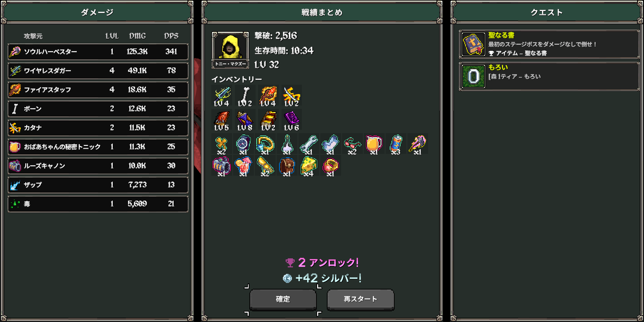Click the pink trophy unlock icon
The width and height of the screenshot is (644, 322).
point(290,263)
